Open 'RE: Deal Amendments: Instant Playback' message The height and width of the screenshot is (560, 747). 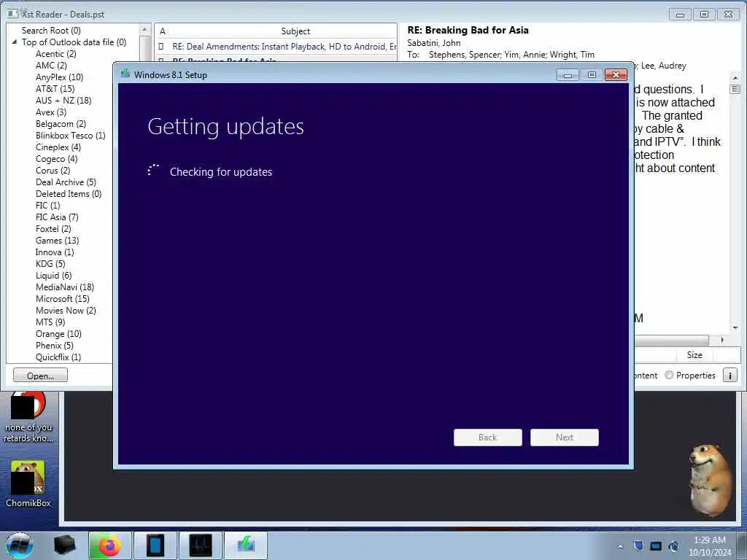(284, 46)
